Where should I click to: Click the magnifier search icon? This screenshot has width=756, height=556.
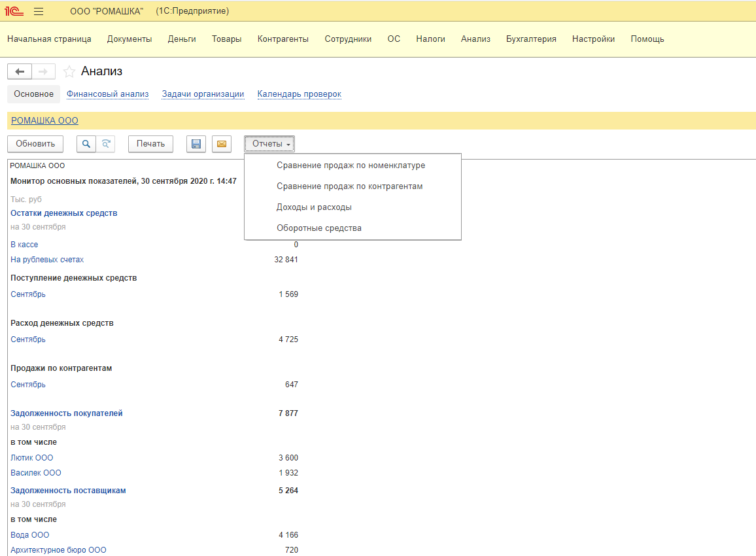(x=86, y=144)
